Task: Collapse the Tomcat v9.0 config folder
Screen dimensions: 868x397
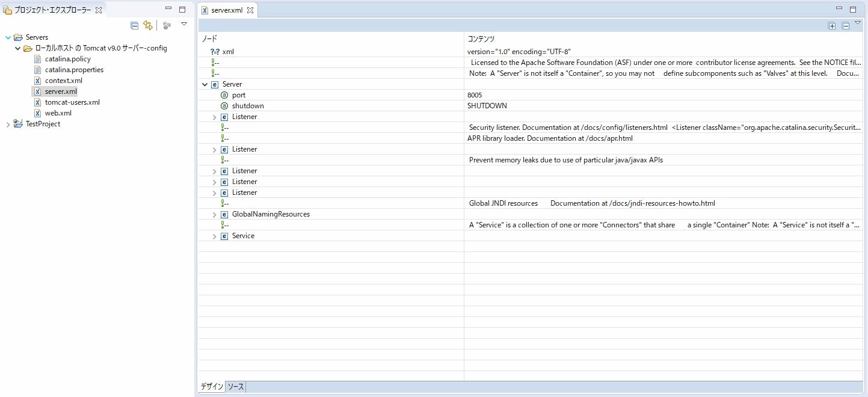Action: [x=17, y=48]
